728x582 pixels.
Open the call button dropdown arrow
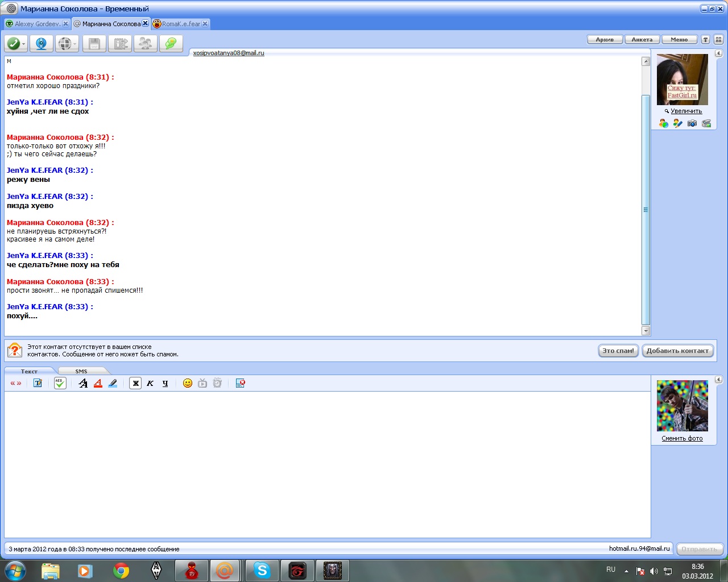[x=24, y=44]
